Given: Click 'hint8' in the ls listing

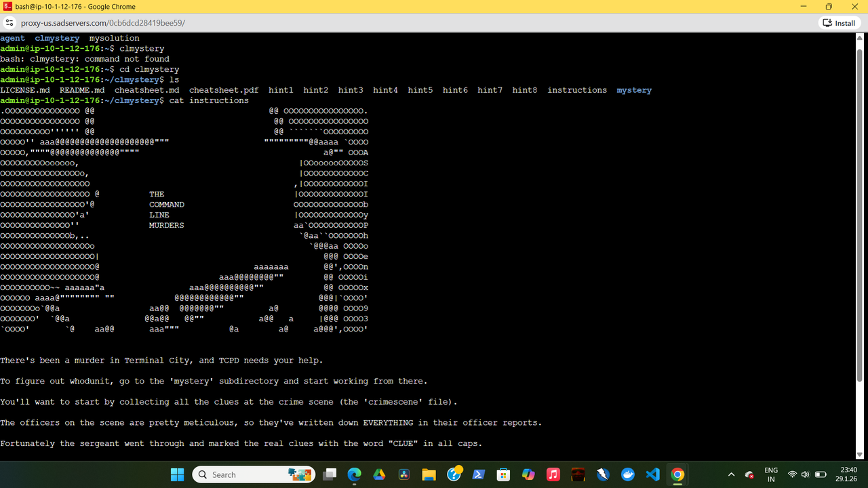Looking at the screenshot, I should [x=525, y=90].
